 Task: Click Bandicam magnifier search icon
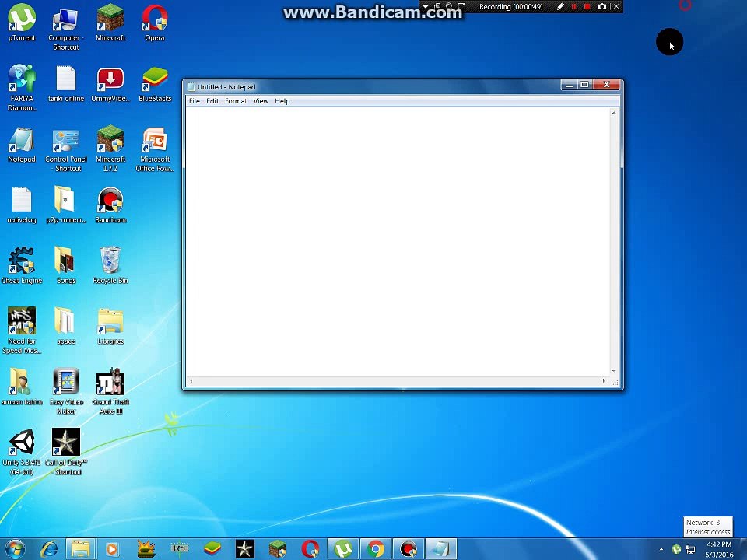tap(449, 7)
